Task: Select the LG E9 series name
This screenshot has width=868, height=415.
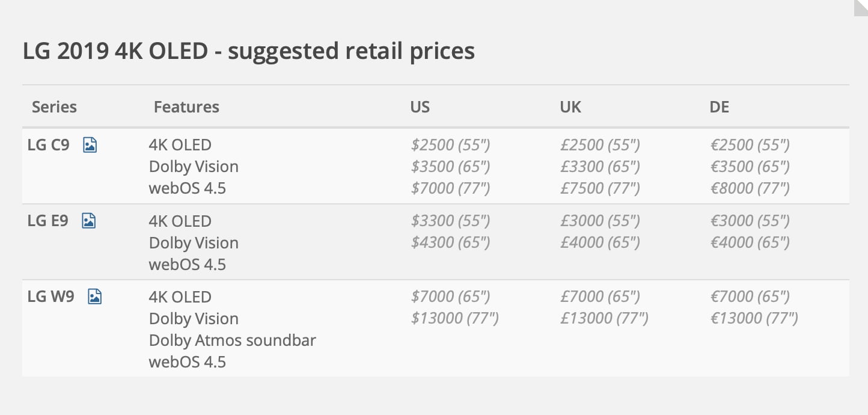Action: point(48,221)
